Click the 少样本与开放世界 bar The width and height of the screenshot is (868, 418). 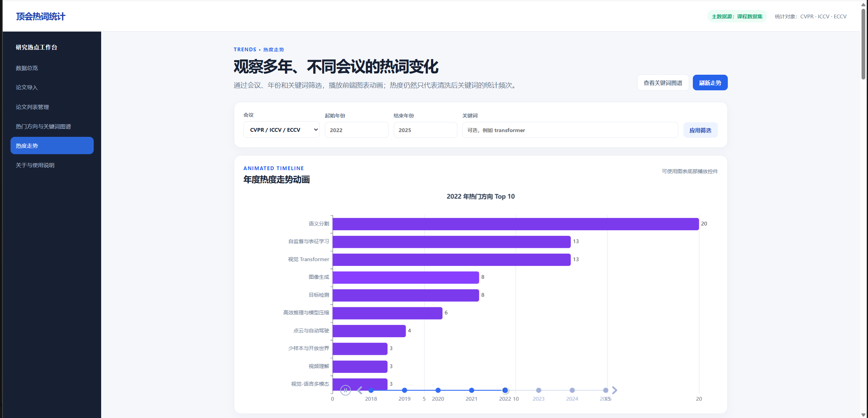(x=360, y=349)
